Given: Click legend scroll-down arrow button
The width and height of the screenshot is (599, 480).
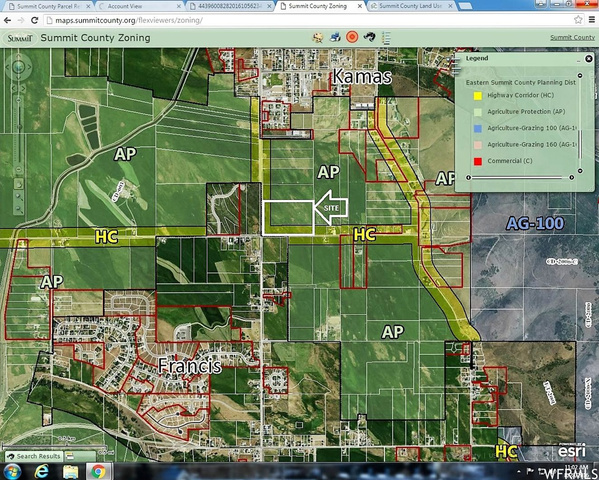Looking at the screenshot, I should pyautogui.click(x=580, y=171).
